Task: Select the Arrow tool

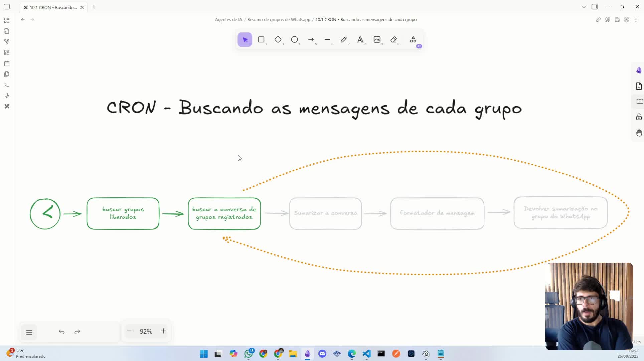Action: click(311, 40)
